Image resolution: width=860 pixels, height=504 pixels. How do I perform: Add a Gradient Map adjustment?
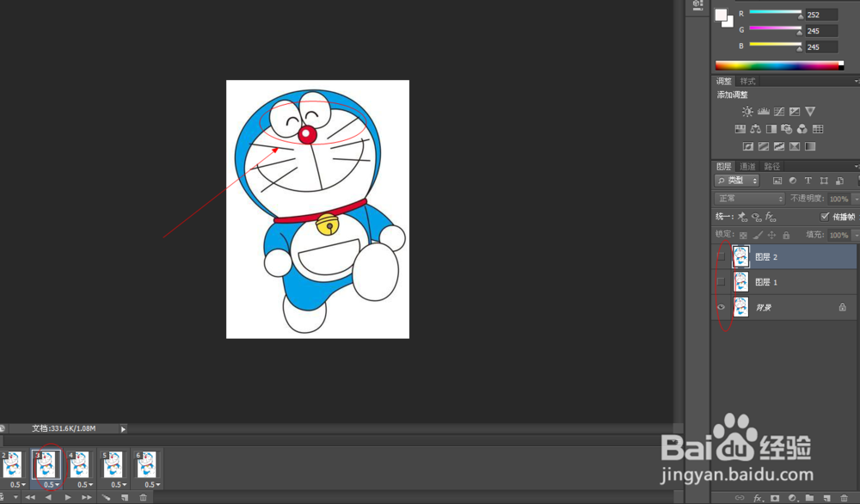[x=810, y=146]
